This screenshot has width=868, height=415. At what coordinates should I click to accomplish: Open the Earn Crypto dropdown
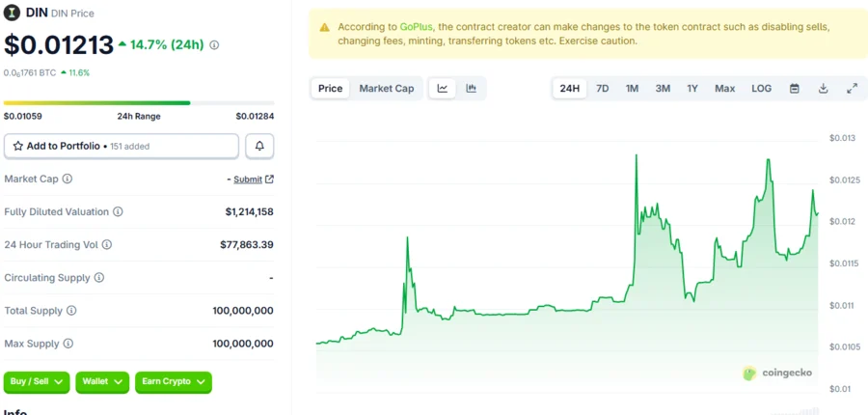tap(173, 382)
